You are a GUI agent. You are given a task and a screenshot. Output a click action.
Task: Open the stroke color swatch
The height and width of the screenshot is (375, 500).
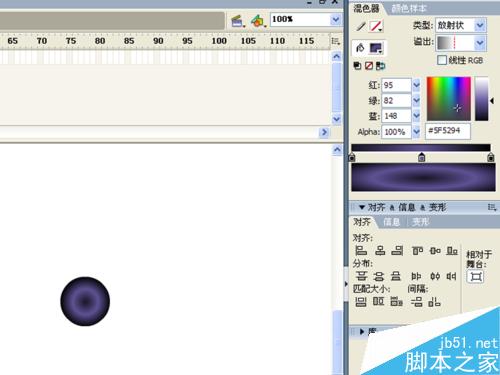coord(376,26)
